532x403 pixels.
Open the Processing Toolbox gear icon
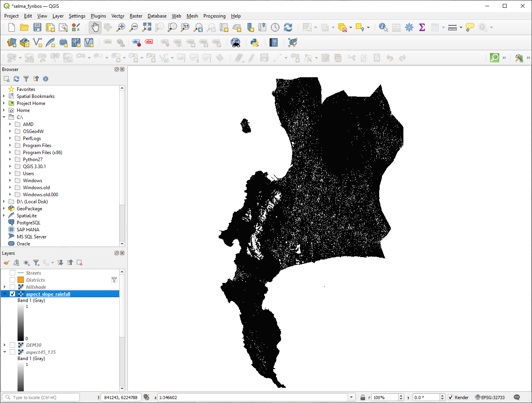pyautogui.click(x=409, y=27)
